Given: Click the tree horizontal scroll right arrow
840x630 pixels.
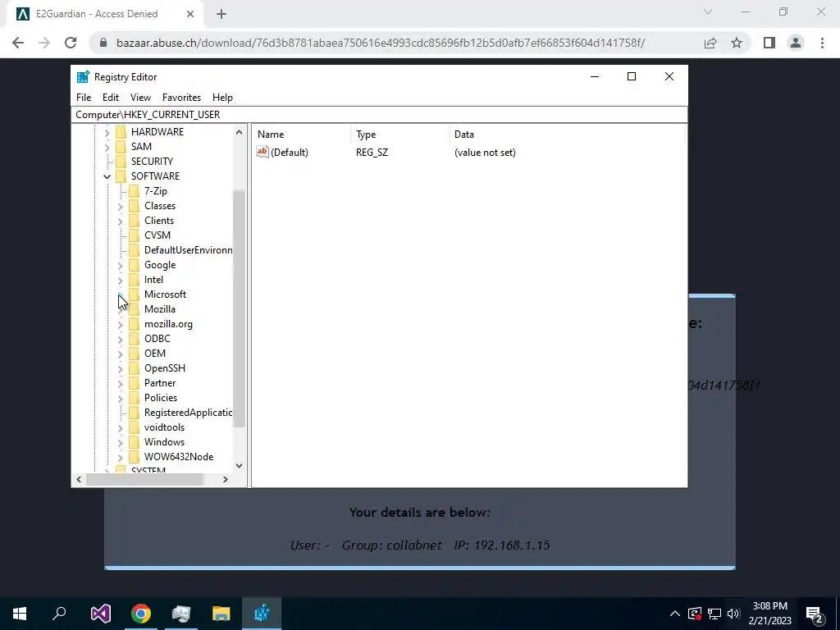Looking at the screenshot, I should point(226,479).
